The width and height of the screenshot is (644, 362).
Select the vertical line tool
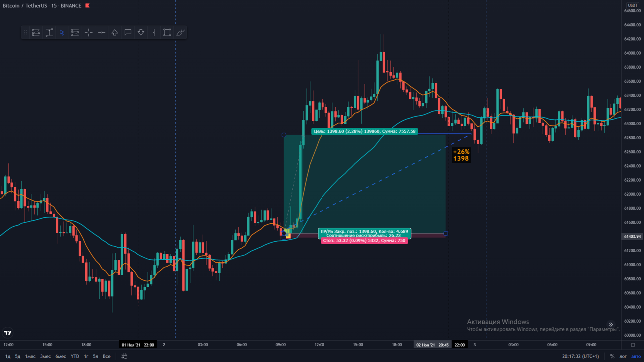click(154, 33)
